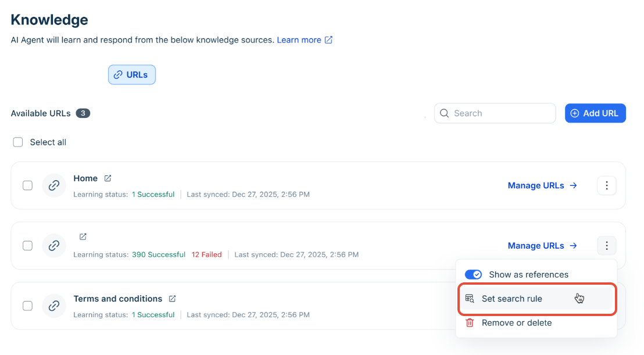
Task: Check the Select all checkbox
Action: coord(17,142)
